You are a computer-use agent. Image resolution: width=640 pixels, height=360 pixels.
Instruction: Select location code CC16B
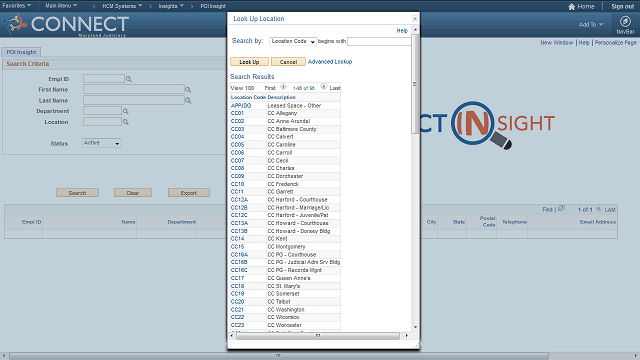239,262
